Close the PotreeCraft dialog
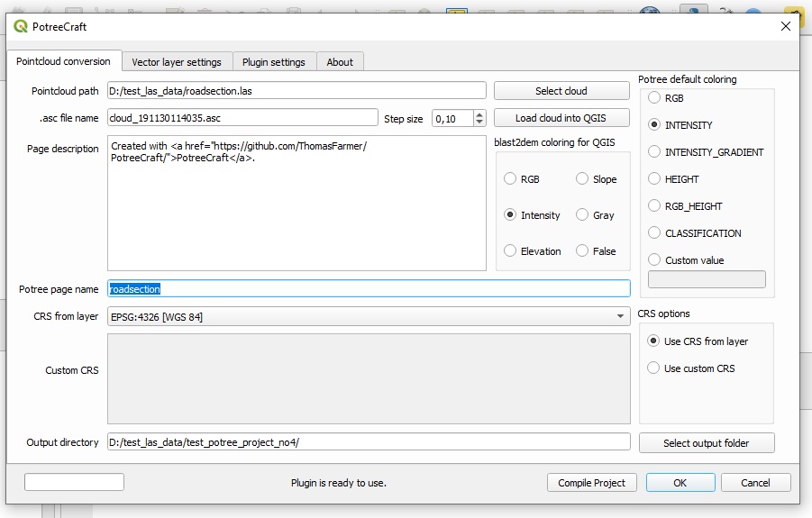The height and width of the screenshot is (518, 812). [x=786, y=26]
